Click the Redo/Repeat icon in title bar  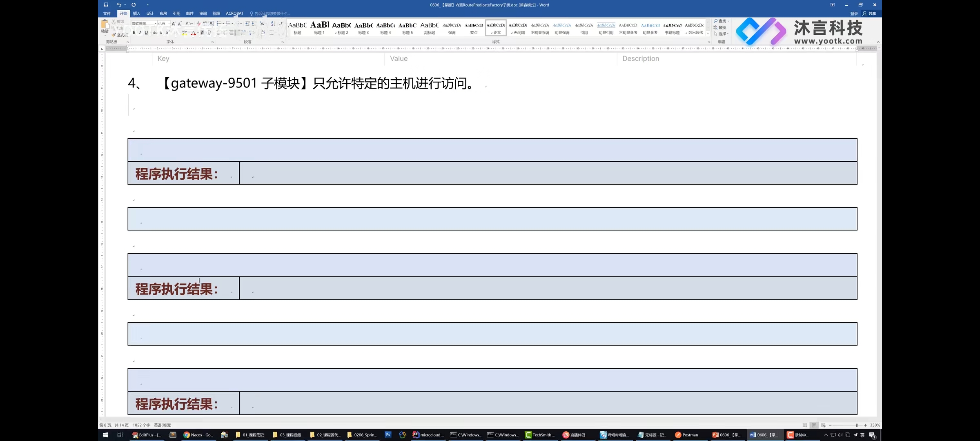134,5
